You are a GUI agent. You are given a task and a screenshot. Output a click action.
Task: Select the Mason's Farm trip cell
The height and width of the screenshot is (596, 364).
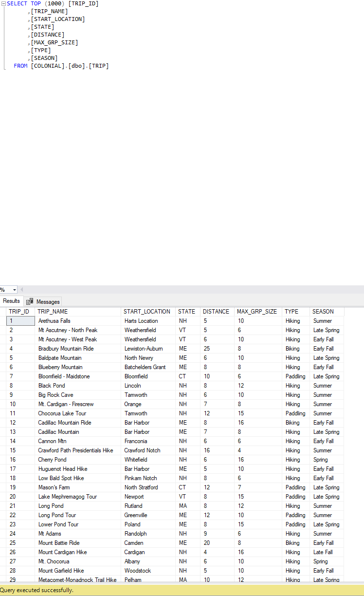click(x=78, y=487)
